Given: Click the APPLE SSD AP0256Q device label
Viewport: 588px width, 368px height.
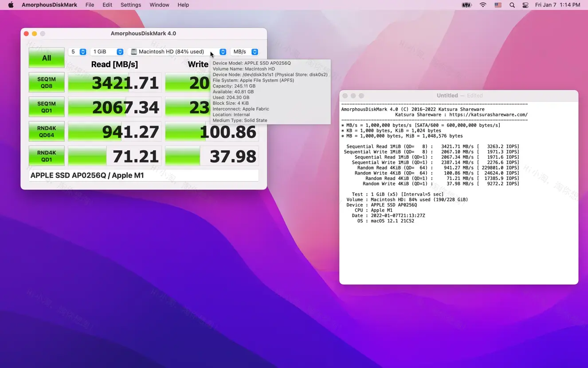Looking at the screenshot, I should tap(87, 175).
